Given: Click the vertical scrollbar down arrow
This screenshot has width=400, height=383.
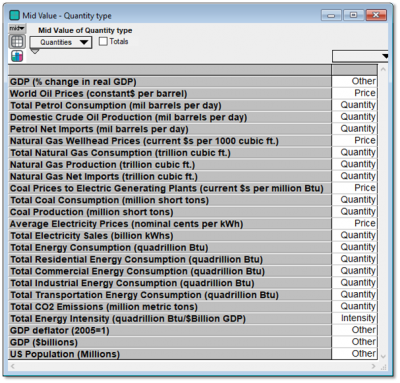Looking at the screenshot, I should 383,356.
